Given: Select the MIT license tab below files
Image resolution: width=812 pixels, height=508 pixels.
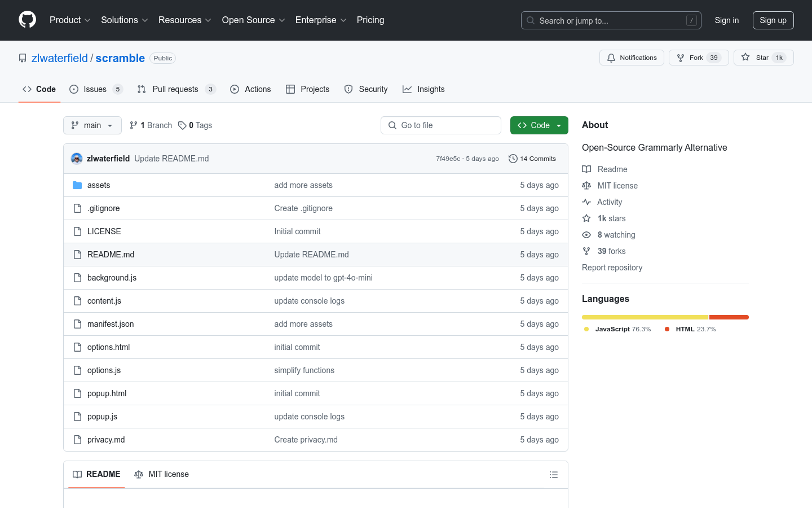Looking at the screenshot, I should [162, 474].
